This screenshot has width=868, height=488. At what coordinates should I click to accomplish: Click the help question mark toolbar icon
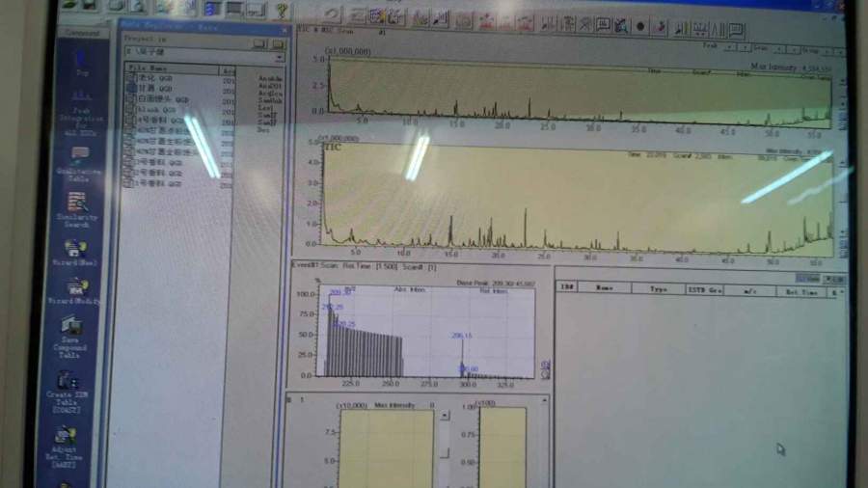(x=282, y=10)
